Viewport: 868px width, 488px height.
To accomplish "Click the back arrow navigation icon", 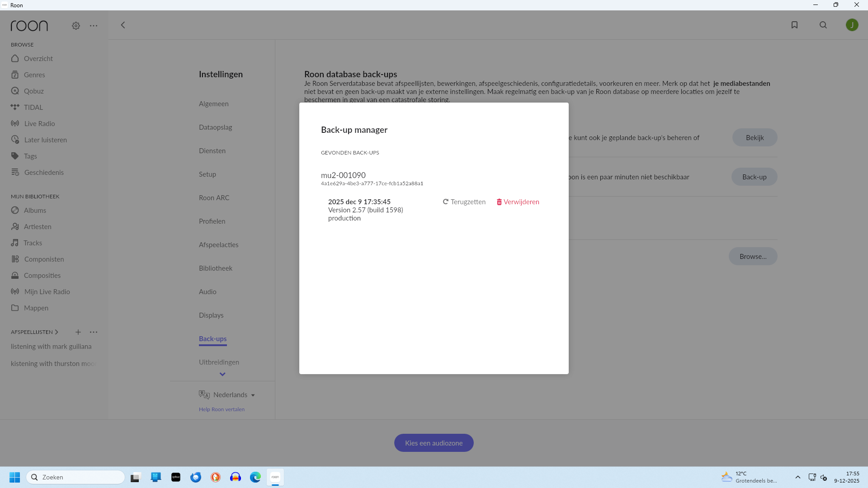I will pyautogui.click(x=123, y=25).
